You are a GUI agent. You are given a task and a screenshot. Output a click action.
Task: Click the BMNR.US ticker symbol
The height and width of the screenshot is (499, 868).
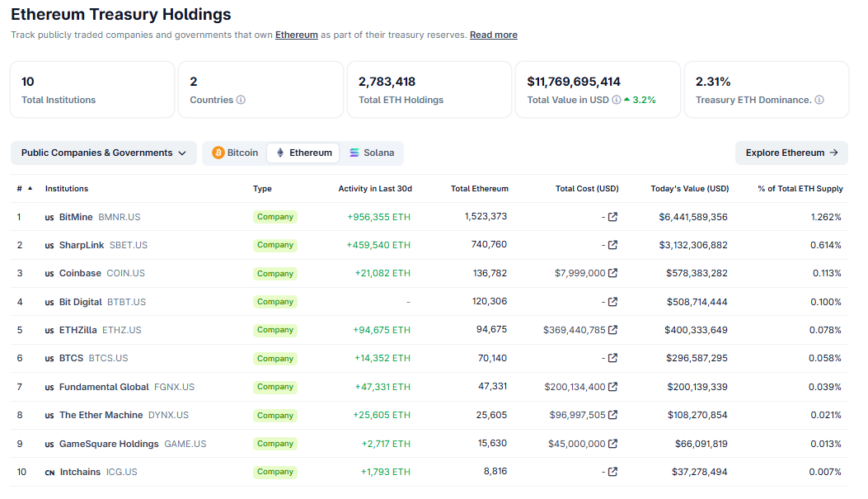point(120,217)
